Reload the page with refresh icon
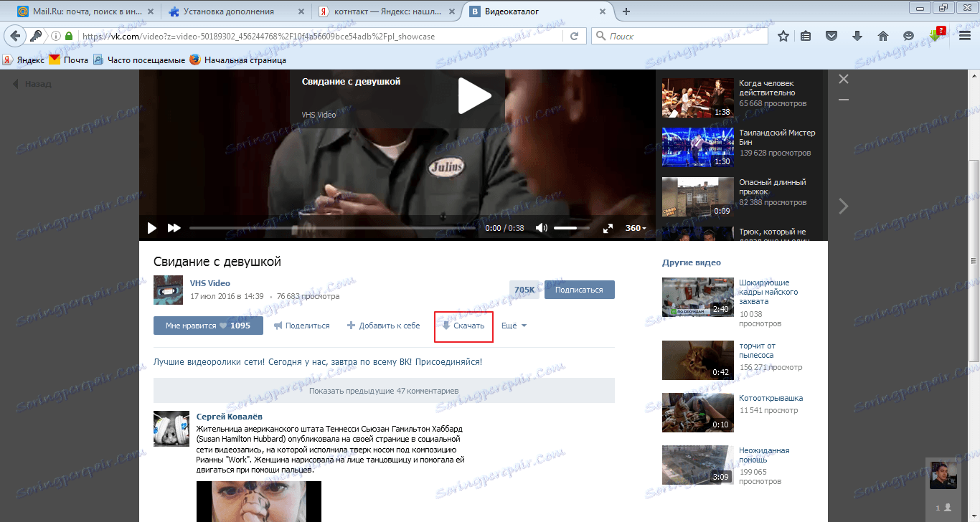This screenshot has width=980, height=522. [x=574, y=36]
